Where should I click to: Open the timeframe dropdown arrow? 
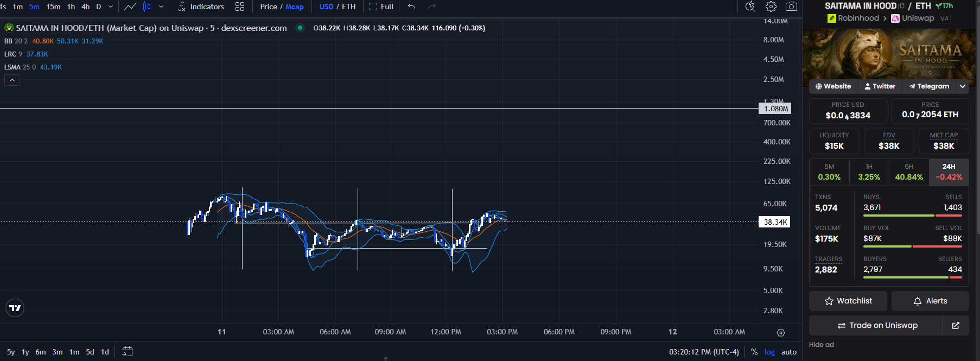pyautogui.click(x=111, y=7)
